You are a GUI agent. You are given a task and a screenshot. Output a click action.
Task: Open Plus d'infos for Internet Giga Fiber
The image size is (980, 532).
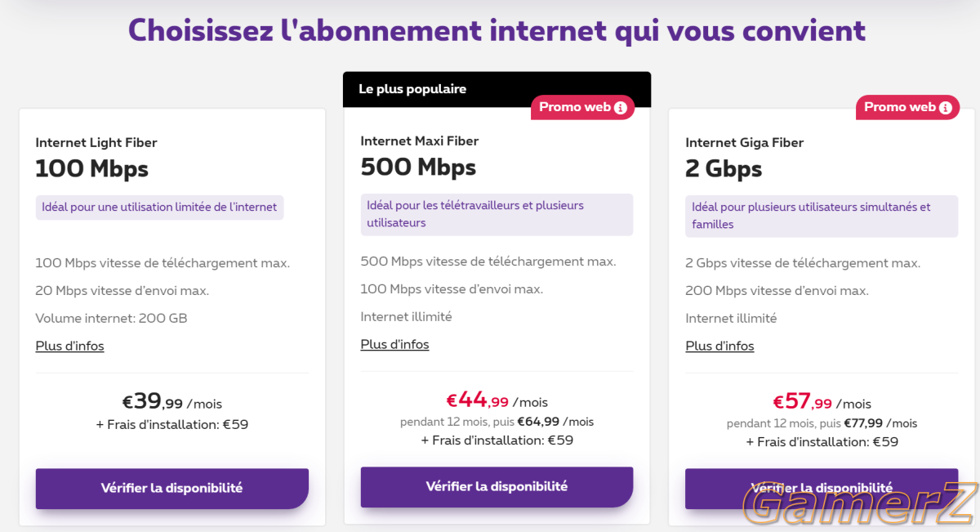point(719,346)
